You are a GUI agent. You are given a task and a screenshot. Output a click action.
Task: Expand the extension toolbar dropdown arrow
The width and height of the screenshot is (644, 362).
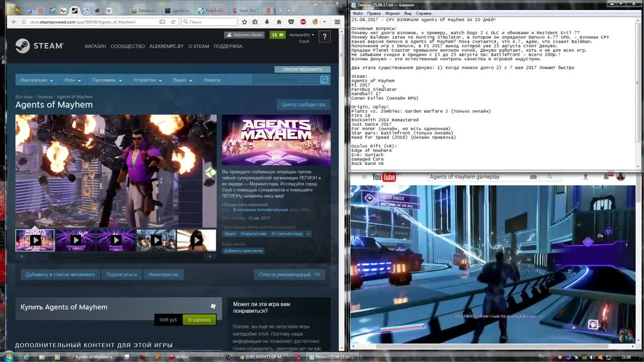(x=326, y=22)
